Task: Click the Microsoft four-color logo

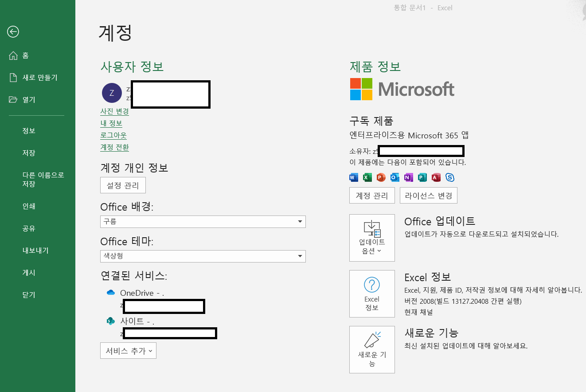Action: 361,89
